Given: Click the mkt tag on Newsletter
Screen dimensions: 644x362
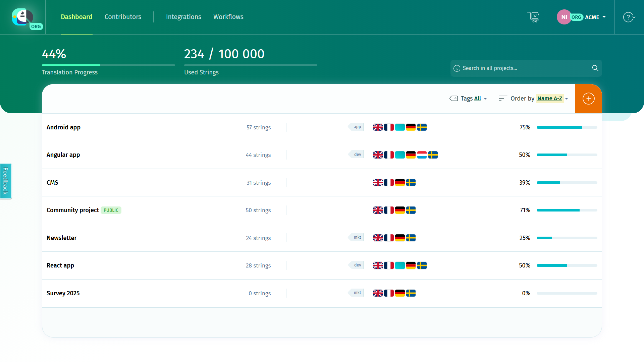Looking at the screenshot, I should pos(356,237).
